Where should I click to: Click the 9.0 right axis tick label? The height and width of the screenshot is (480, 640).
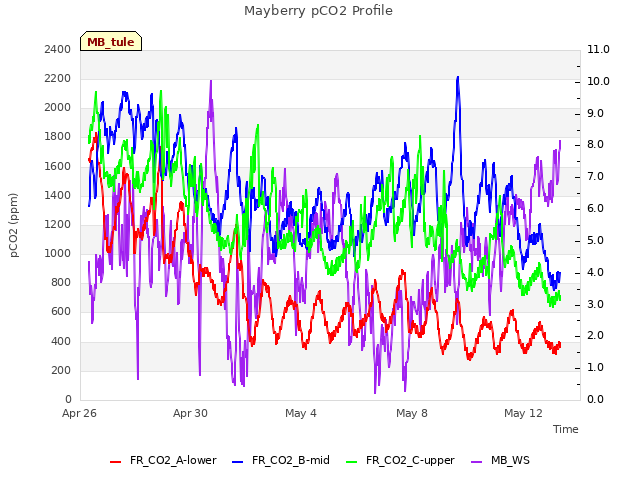coord(596,113)
